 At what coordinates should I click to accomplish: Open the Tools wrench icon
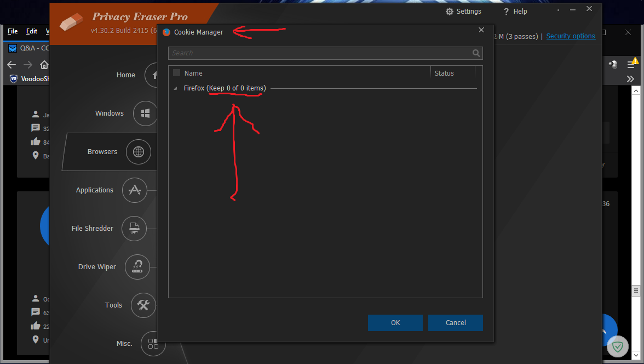point(143,305)
